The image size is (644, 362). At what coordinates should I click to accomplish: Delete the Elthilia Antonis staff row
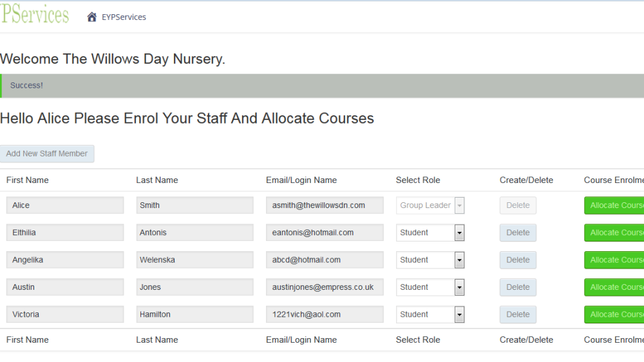[518, 233]
